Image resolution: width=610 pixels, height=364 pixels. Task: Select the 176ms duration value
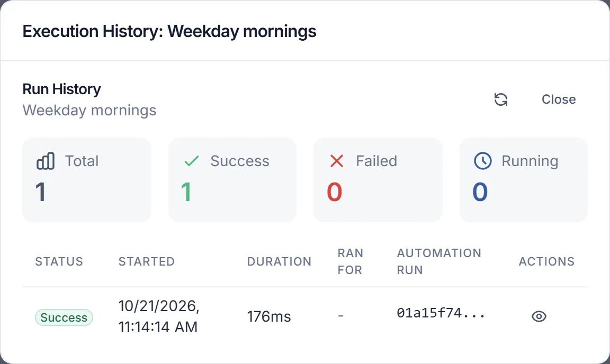click(x=269, y=316)
